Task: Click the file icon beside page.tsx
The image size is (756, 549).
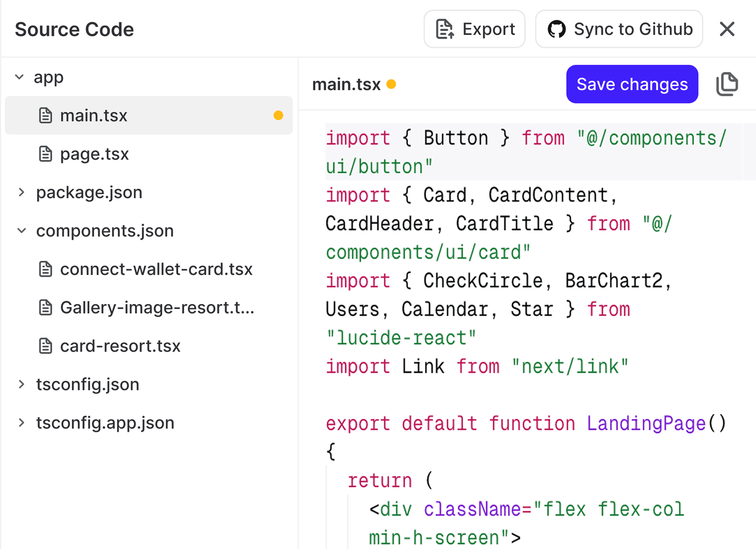Action: click(x=46, y=154)
